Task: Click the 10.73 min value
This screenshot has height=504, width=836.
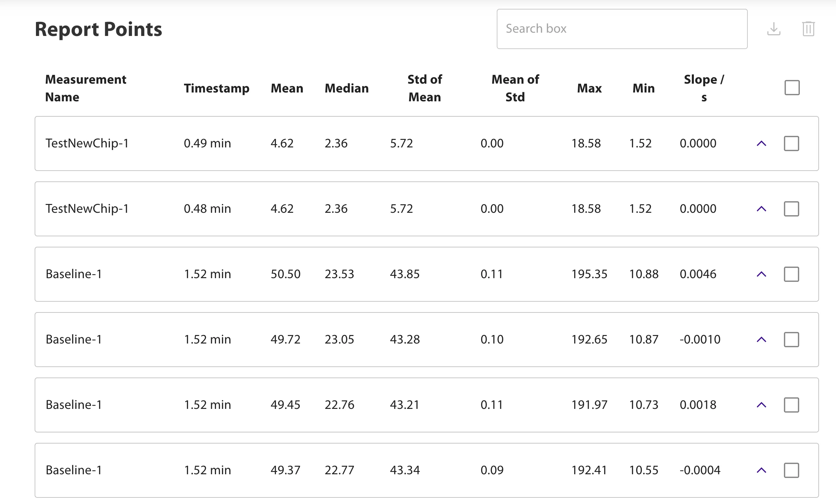Action: (644, 405)
